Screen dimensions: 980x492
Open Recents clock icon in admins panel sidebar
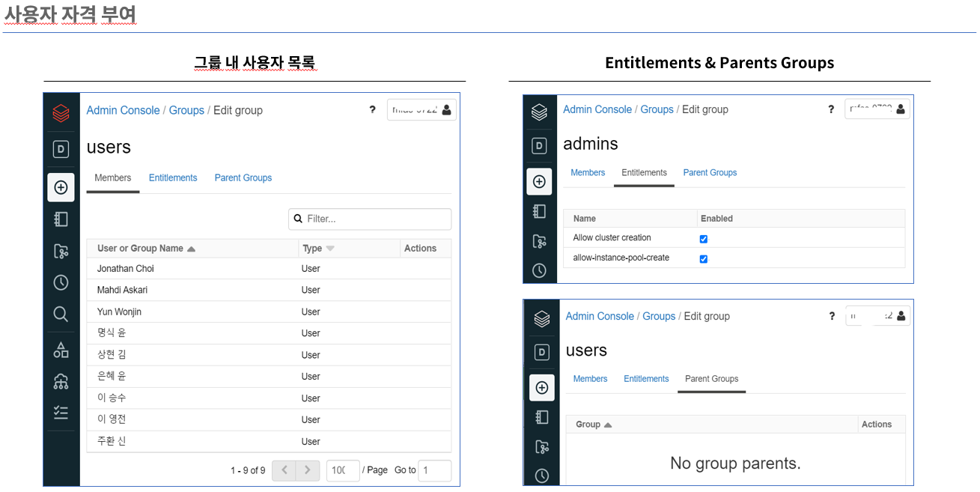click(x=539, y=270)
